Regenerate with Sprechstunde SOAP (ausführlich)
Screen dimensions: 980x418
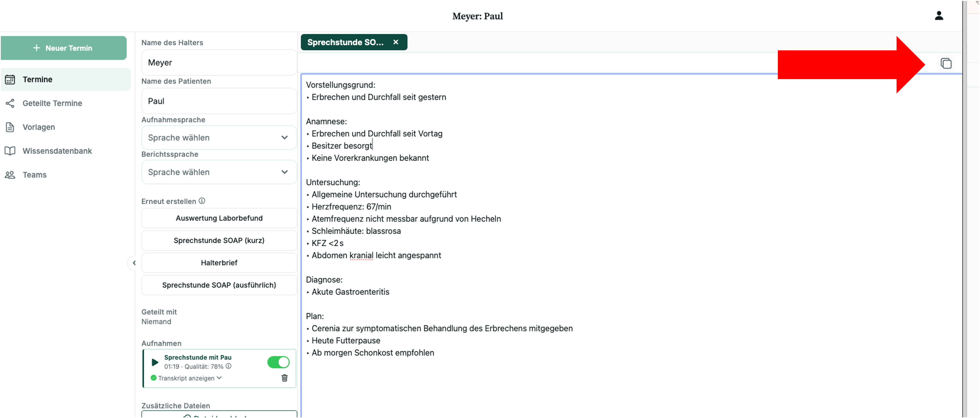(x=219, y=285)
